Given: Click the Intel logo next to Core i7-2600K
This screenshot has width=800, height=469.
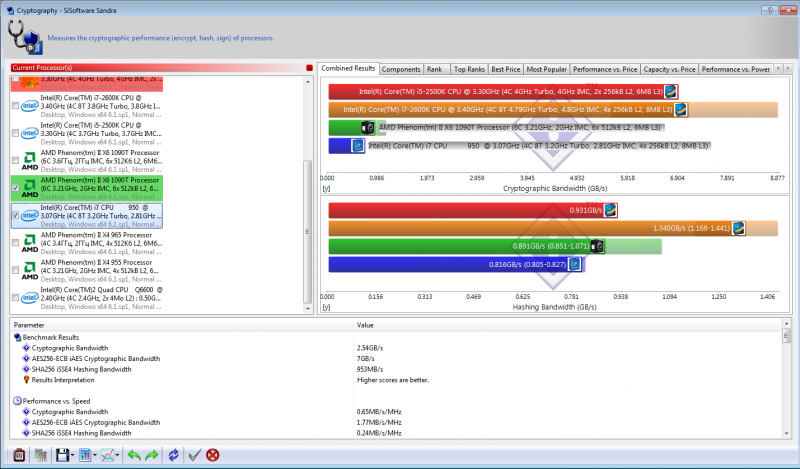Looking at the screenshot, I should 30,106.
